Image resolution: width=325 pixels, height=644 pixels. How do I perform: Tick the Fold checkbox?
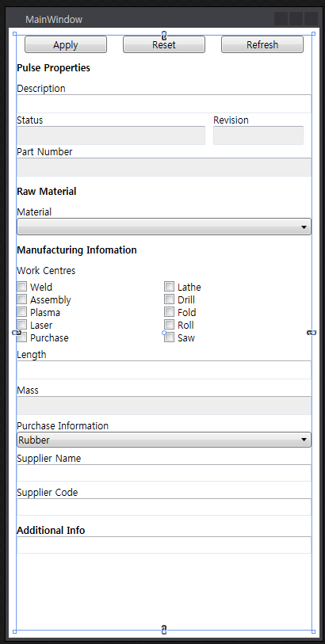click(170, 312)
